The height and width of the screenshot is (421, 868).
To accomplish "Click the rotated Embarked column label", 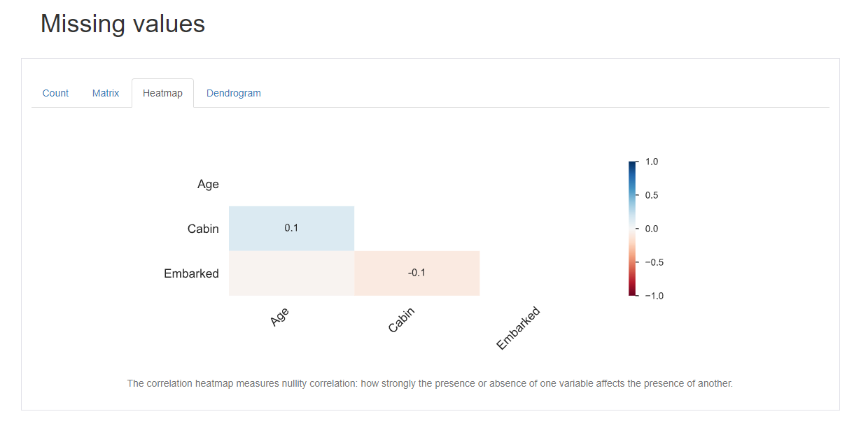I will pyautogui.click(x=518, y=328).
